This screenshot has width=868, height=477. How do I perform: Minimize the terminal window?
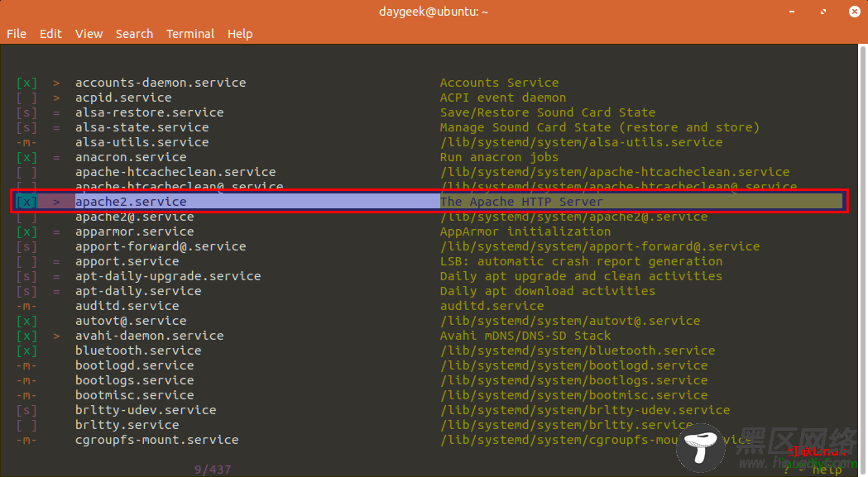click(x=792, y=12)
